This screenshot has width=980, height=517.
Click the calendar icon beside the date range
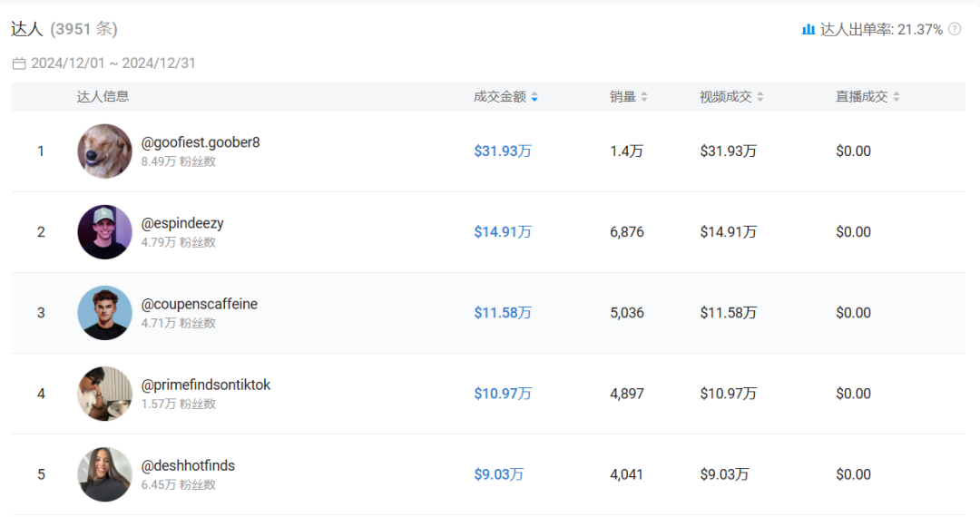coord(19,63)
